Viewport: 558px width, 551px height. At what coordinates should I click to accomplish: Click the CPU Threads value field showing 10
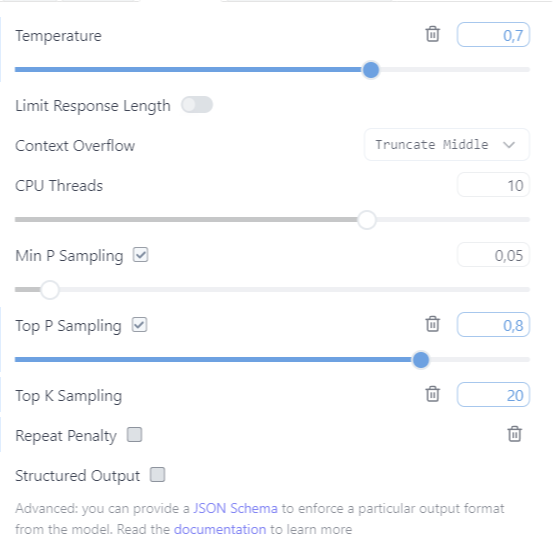point(493,185)
